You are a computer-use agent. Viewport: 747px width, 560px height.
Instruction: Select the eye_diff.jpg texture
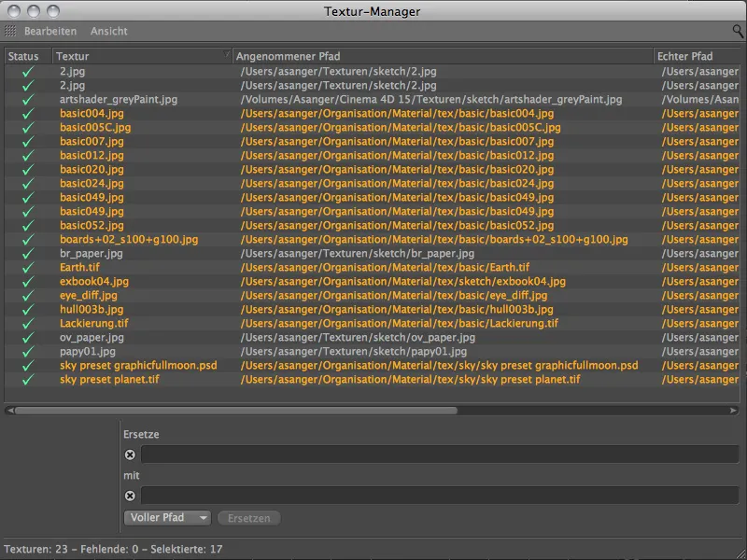point(88,295)
